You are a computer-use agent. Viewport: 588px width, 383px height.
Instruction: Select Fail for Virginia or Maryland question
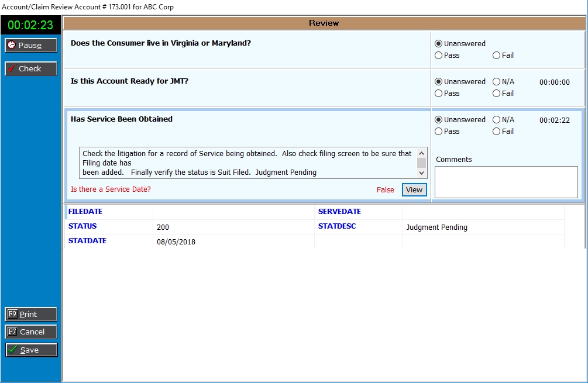pos(497,56)
